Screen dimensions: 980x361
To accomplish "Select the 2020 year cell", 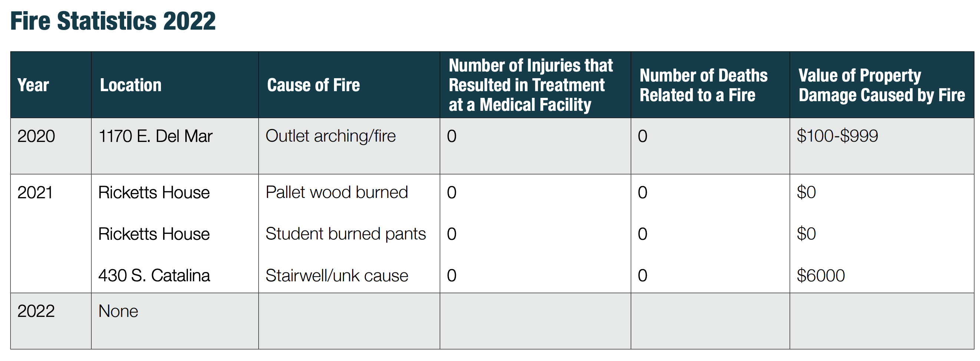I will click(36, 136).
